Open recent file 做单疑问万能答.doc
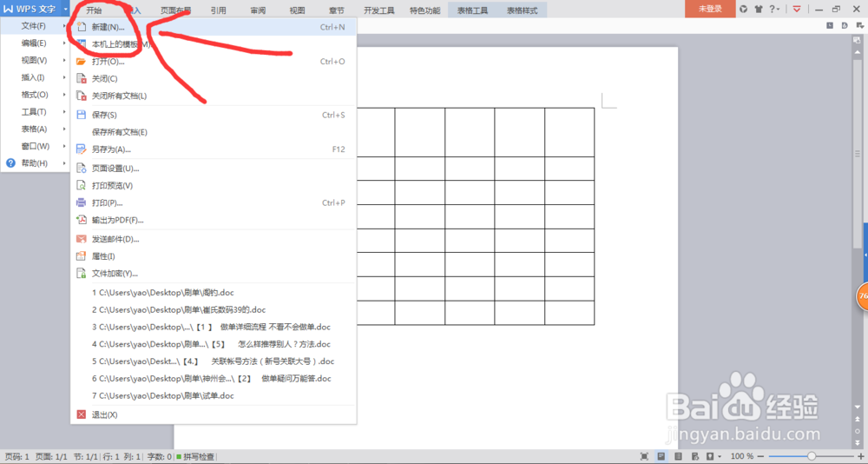Viewport: 868px width, 464px height. tap(214, 379)
